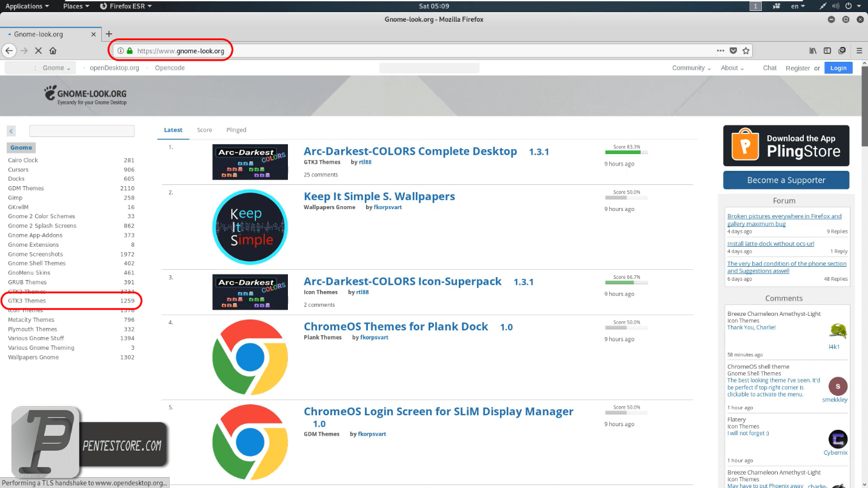Click the Keep It Simple wallpaper thumbnail
868x488 pixels.
click(x=250, y=227)
